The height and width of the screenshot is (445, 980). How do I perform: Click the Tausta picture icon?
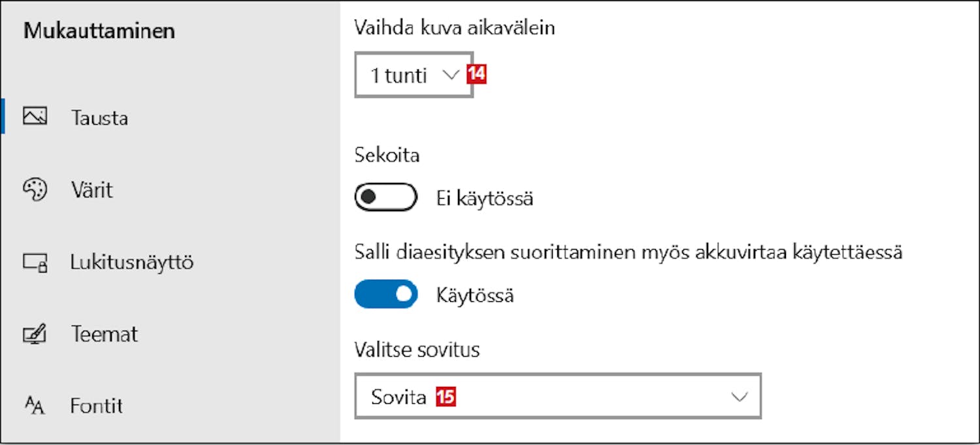tap(35, 117)
